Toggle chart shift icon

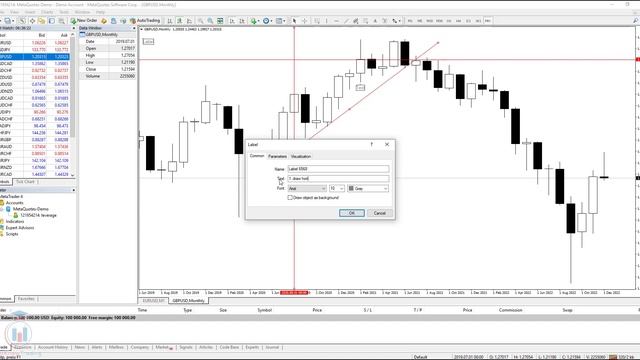[x=242, y=20]
